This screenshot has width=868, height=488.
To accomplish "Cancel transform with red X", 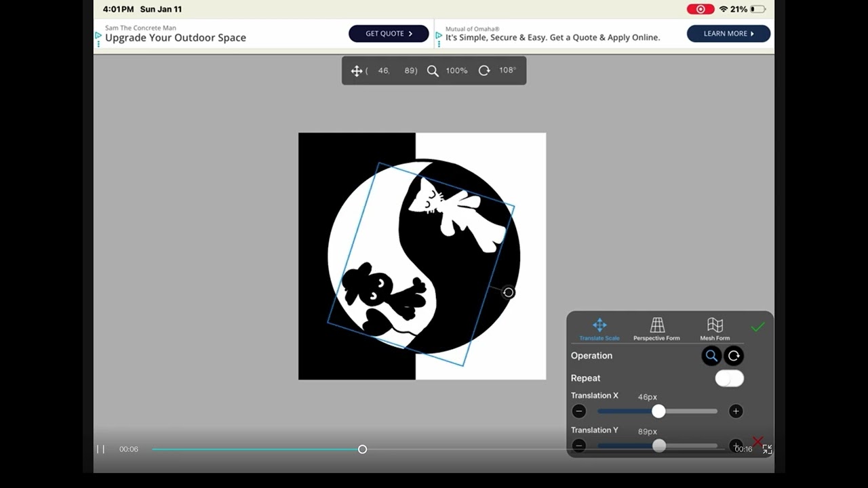I will [x=757, y=441].
